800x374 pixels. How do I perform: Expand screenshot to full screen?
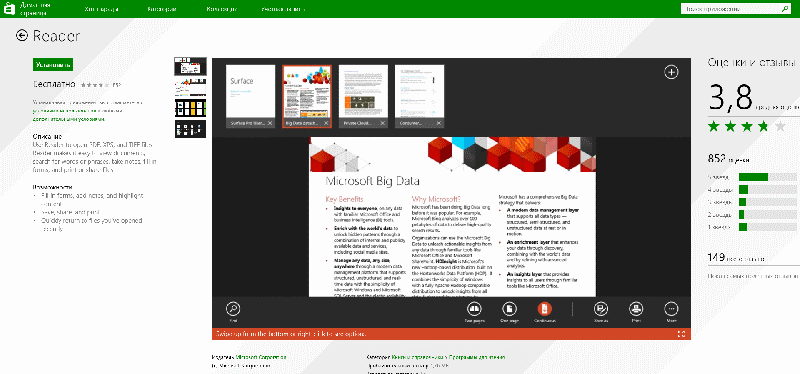(681, 334)
